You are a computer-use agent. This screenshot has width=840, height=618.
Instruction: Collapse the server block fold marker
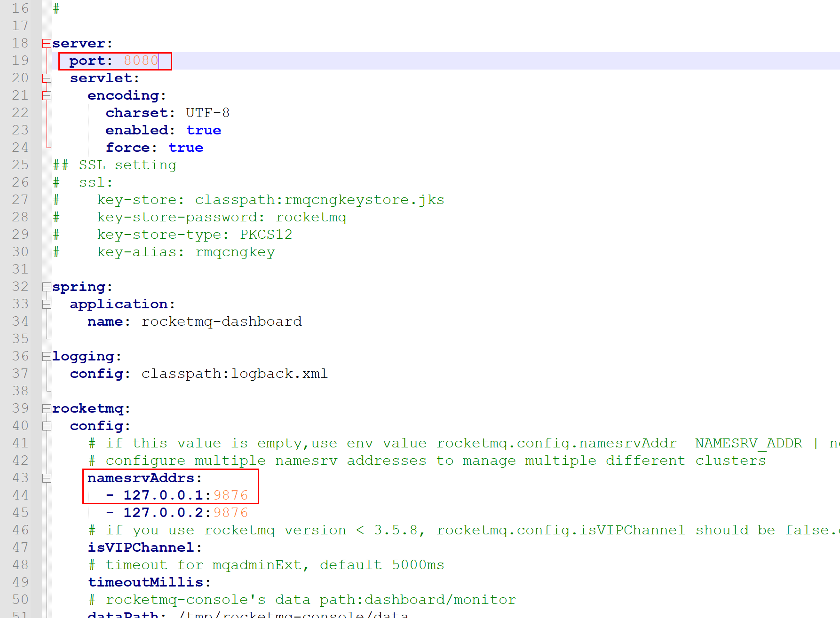click(x=47, y=43)
